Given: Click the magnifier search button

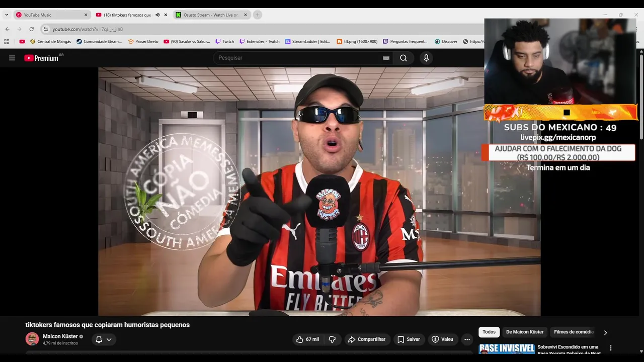Looking at the screenshot, I should click(404, 58).
